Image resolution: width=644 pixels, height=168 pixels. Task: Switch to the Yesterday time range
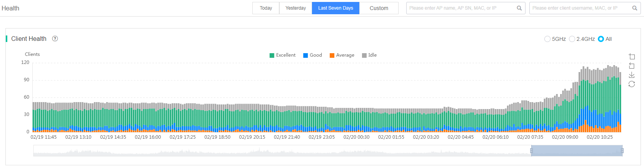(x=295, y=8)
